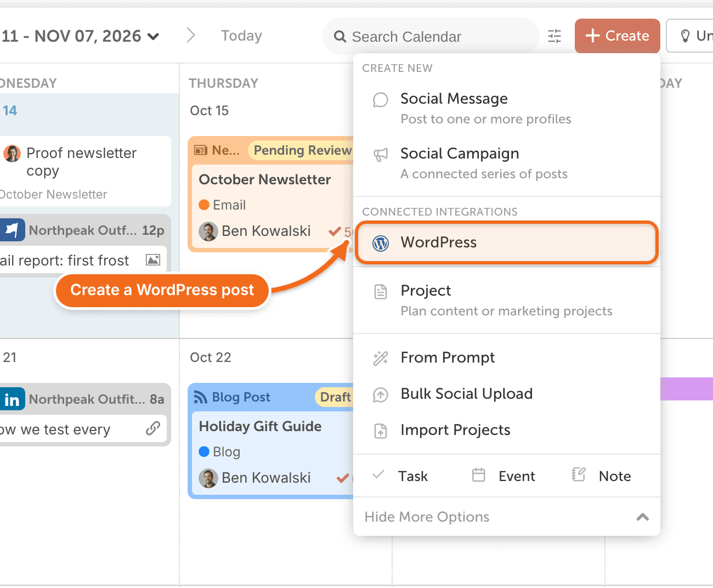This screenshot has width=713, height=588.
Task: Select Bulk Social Upload option
Action: click(506, 394)
